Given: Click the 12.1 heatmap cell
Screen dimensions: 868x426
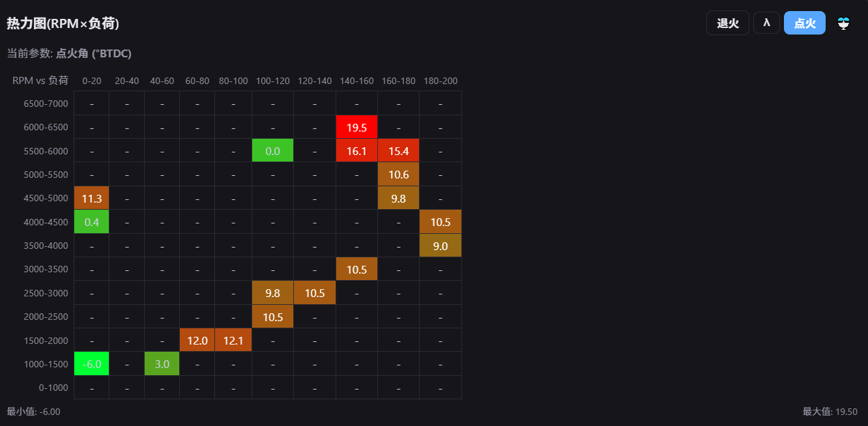Looking at the screenshot, I should pyautogui.click(x=233, y=340).
